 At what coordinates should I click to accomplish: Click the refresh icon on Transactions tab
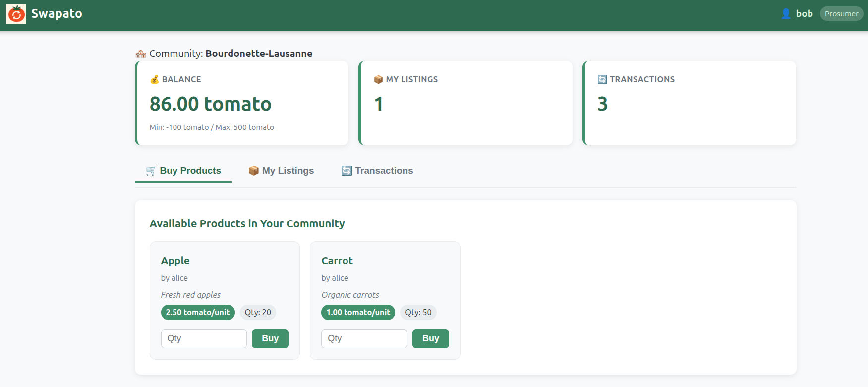[x=347, y=171]
